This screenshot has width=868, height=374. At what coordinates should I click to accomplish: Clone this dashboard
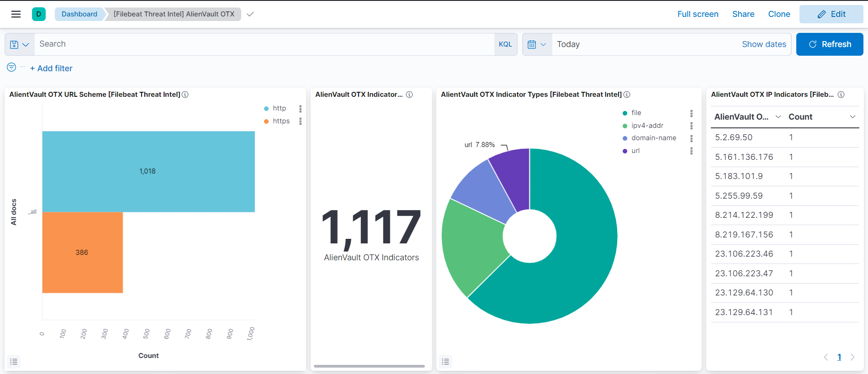(x=779, y=14)
